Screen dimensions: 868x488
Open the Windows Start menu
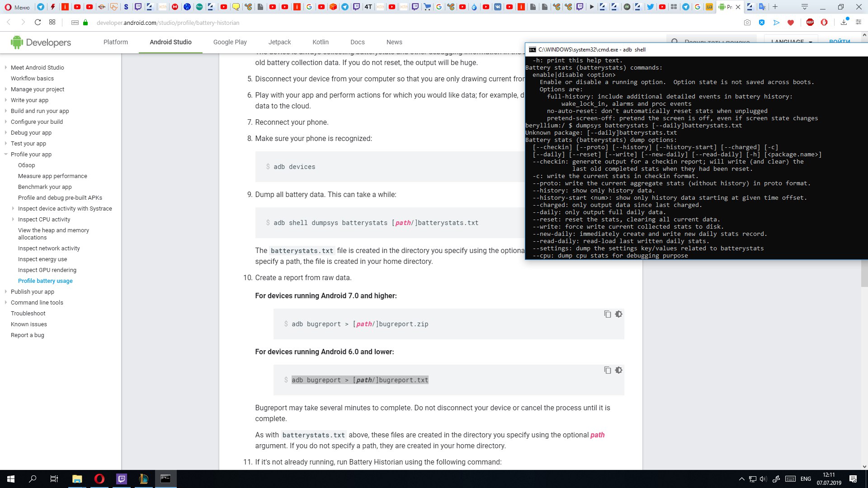11,479
